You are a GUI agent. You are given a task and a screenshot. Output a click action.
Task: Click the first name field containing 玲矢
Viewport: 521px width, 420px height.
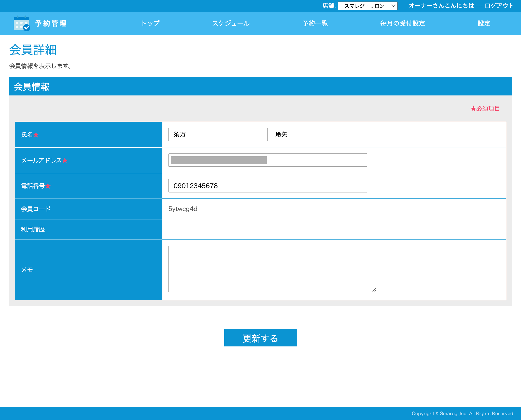point(319,134)
